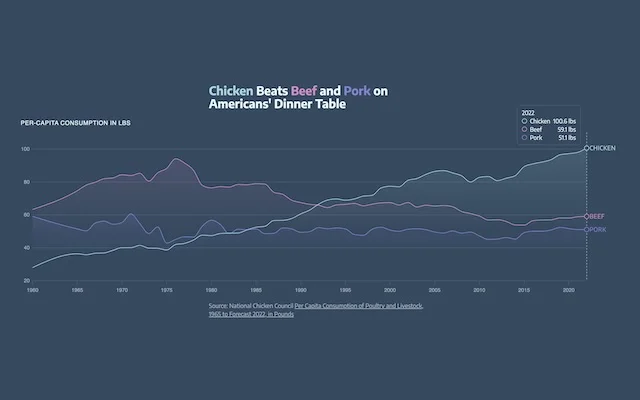Open the Per Capita Consumption source link
Screen dimensions: 640x400
[359, 306]
